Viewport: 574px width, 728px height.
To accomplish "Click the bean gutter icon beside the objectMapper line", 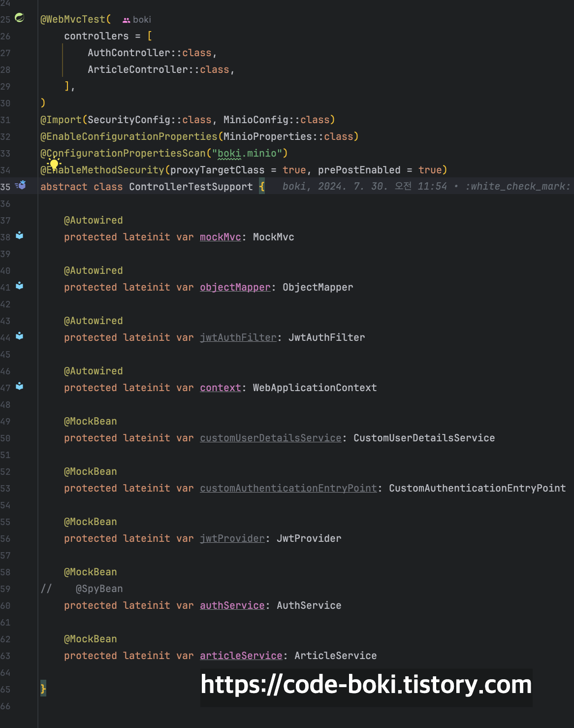I will coord(20,286).
